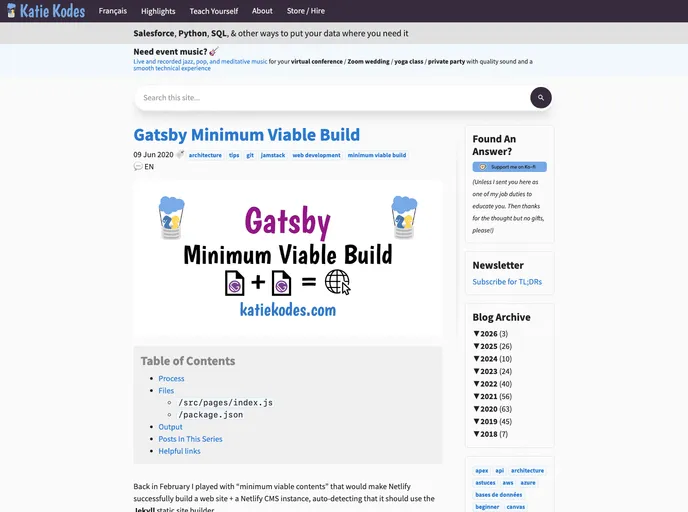Select the aws tag in sidebar
This screenshot has width=688, height=512.
click(508, 483)
